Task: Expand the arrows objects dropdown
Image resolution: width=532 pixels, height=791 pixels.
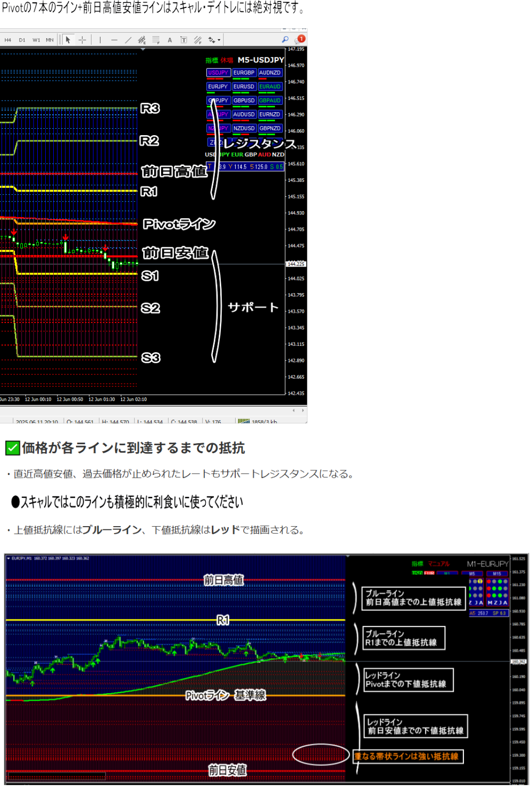Action: [214, 40]
